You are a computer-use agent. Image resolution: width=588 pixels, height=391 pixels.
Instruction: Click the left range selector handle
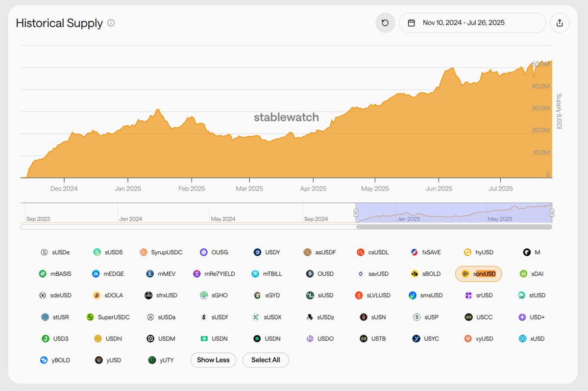(356, 213)
